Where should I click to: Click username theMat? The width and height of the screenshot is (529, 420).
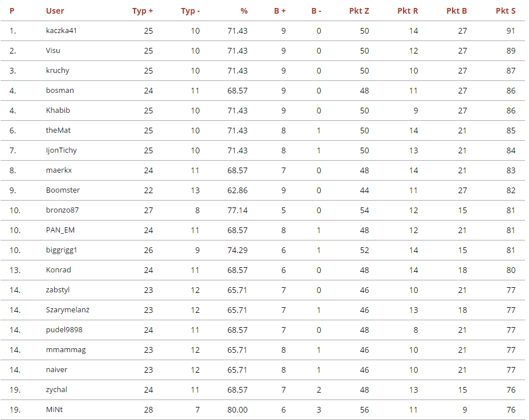click(59, 131)
